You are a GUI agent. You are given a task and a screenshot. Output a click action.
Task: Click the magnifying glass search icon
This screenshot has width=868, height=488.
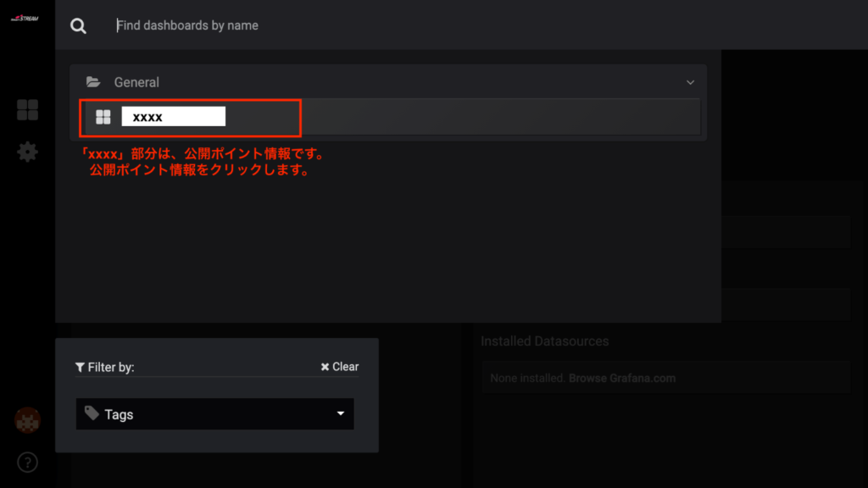(78, 26)
